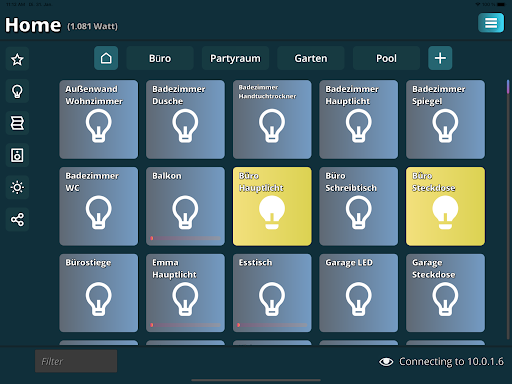Viewport: 512px width, 384px height.
Task: Toggle off the Büro Hauptlicht light
Action: coord(272,206)
